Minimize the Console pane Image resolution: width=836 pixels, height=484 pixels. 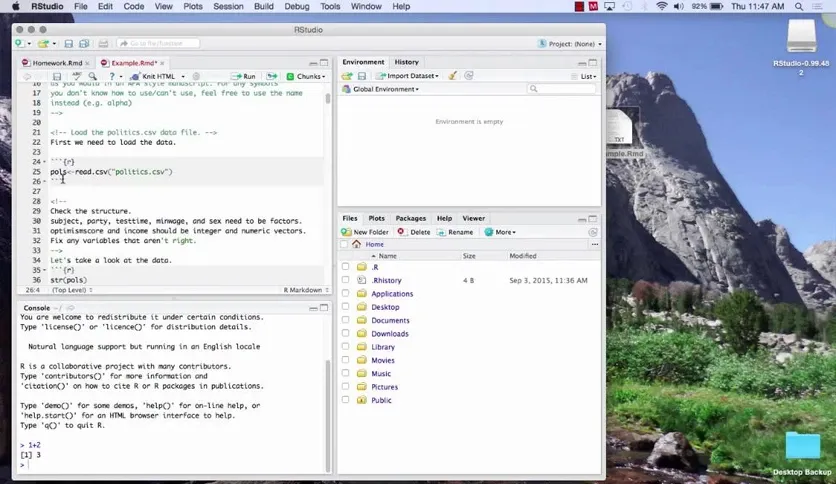click(313, 308)
